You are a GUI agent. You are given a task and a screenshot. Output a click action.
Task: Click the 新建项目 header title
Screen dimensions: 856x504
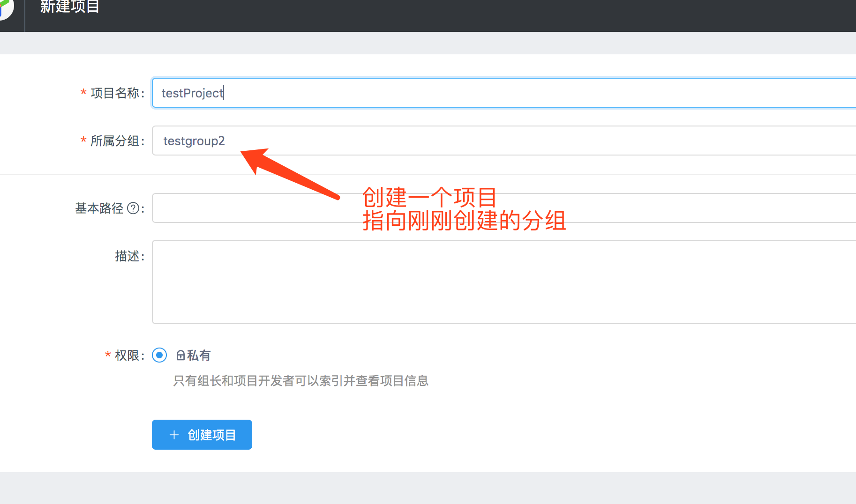click(69, 7)
